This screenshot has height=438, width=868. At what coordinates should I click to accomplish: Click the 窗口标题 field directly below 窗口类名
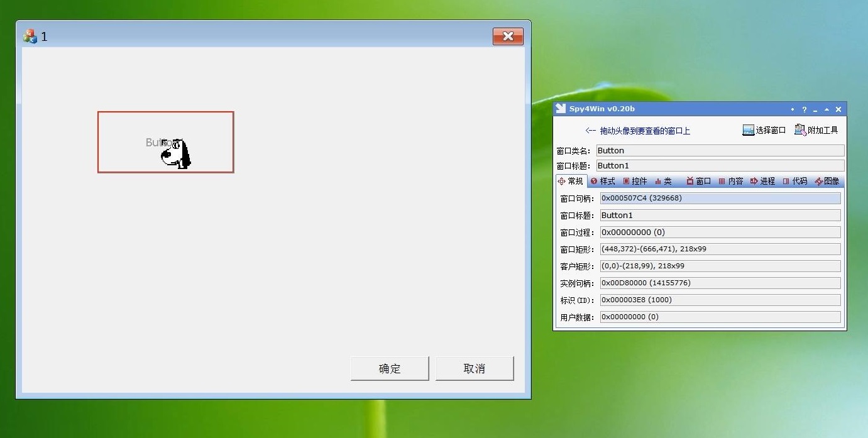(720, 166)
